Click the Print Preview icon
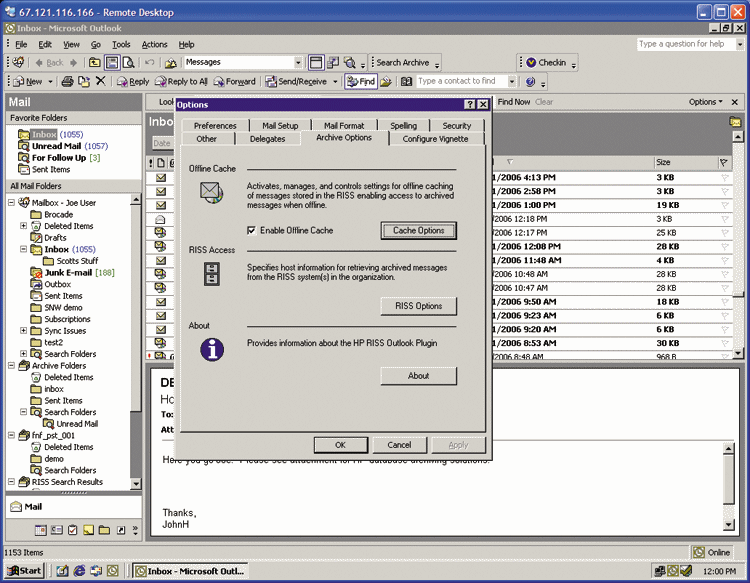Image resolution: width=750 pixels, height=583 pixels. pos(128,62)
